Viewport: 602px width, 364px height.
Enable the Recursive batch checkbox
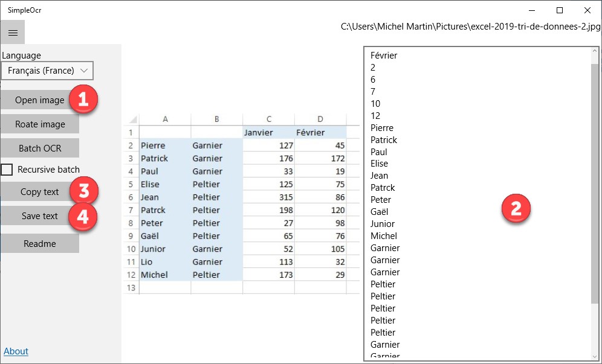(7, 170)
